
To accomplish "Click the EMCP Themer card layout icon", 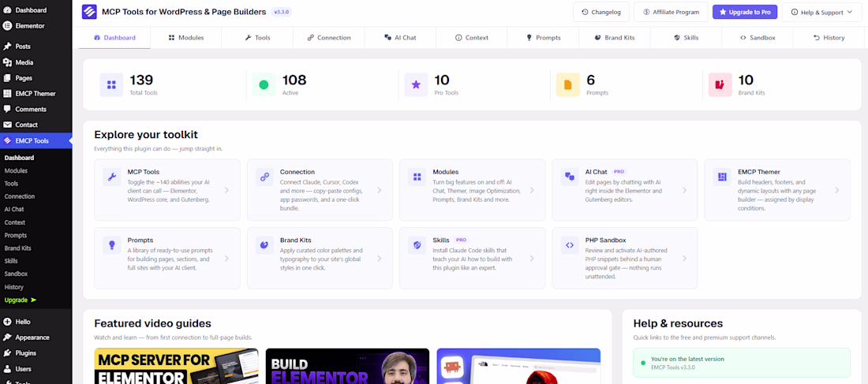I will 722,177.
